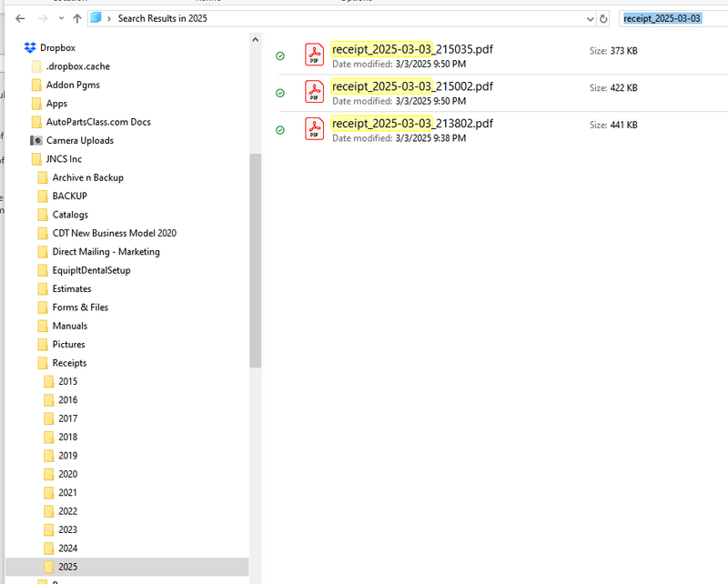The height and width of the screenshot is (584, 728).
Task: Open the 2018 receipts folder
Action: point(67,438)
